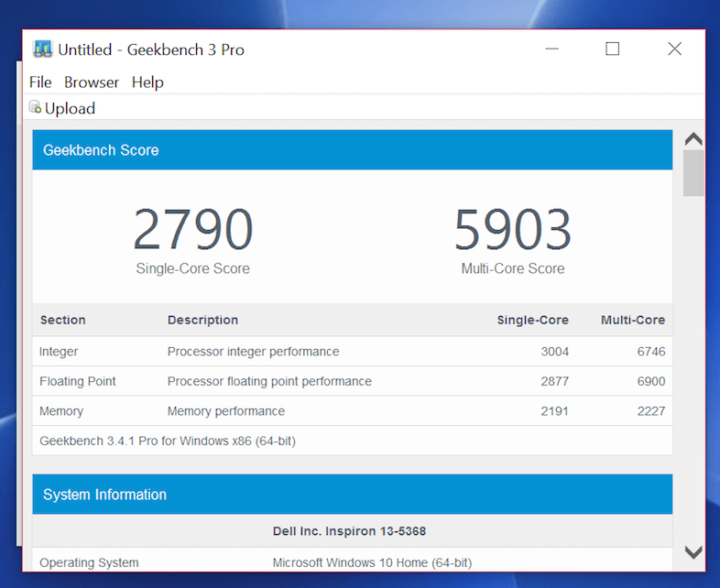Screen dimensions: 720x588
Task: Click the single-core score 2790
Action: click(x=193, y=229)
